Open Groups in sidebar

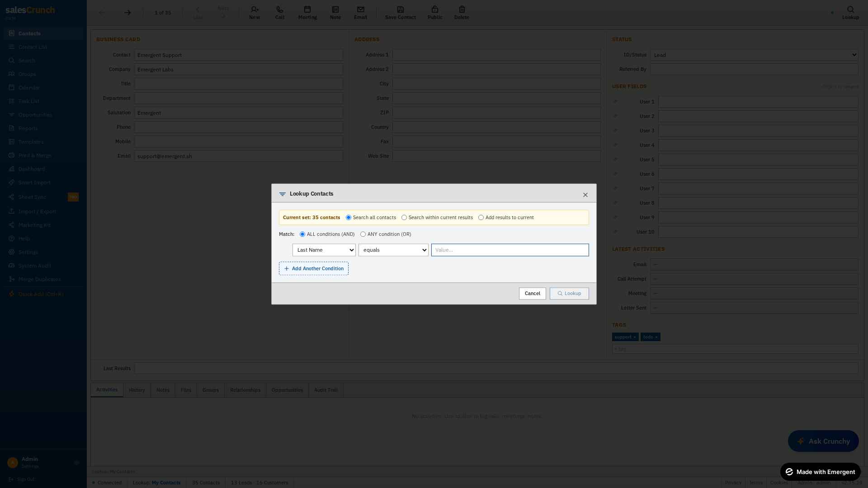tap(43, 74)
